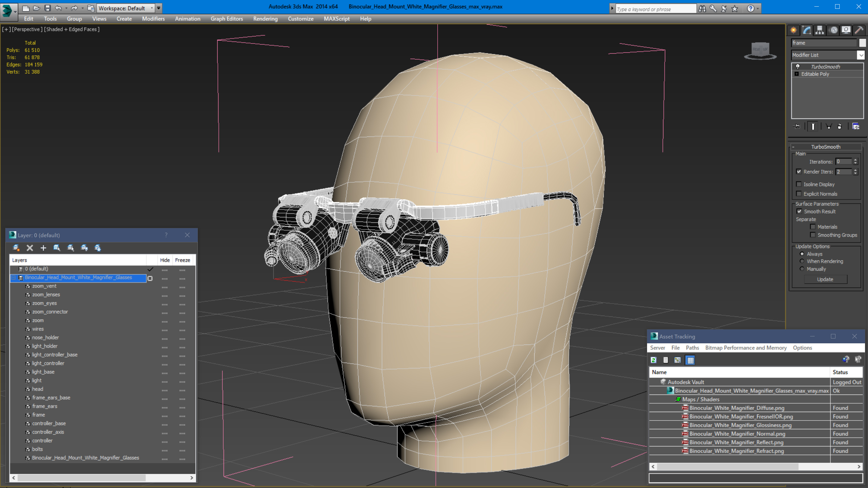Toggle the Render Iters checkbox

(799, 172)
